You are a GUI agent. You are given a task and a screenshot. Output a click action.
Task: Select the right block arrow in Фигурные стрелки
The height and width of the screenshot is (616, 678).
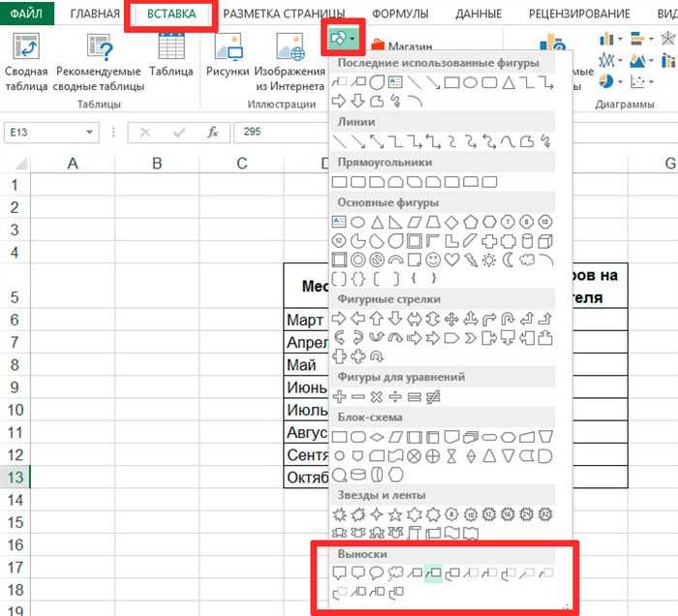tap(339, 319)
